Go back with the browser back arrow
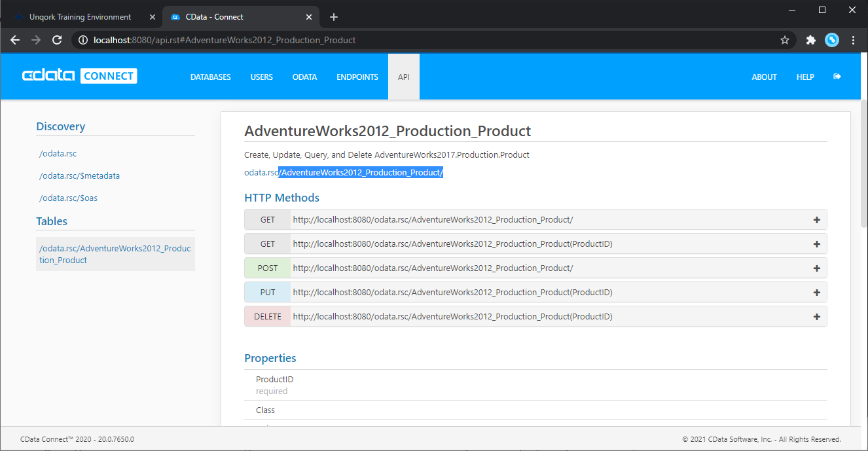The height and width of the screenshot is (451, 868). [15, 40]
